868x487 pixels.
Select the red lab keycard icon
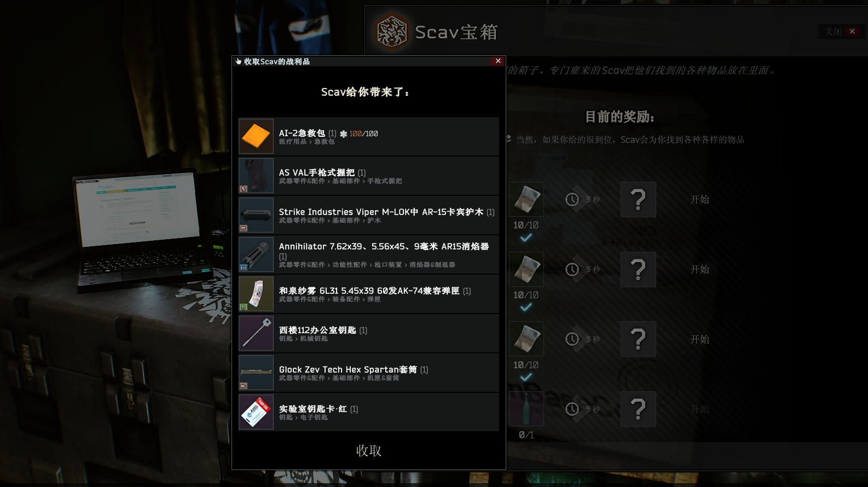(256, 412)
